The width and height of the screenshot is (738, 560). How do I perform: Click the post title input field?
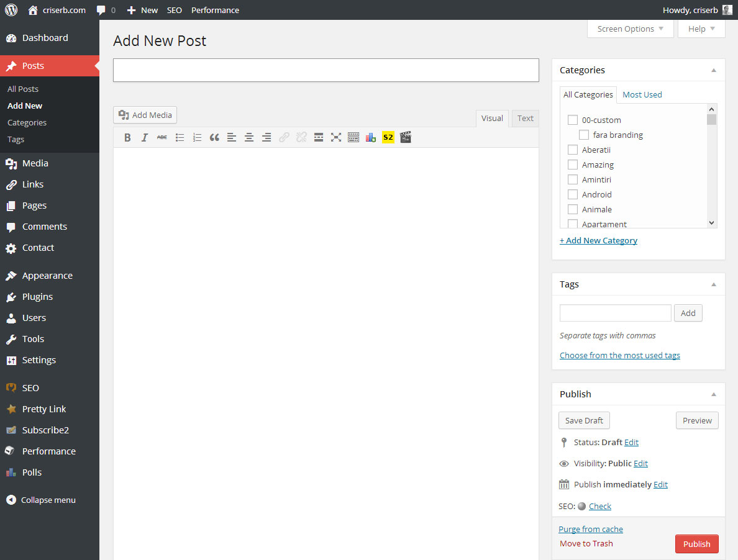pos(326,70)
